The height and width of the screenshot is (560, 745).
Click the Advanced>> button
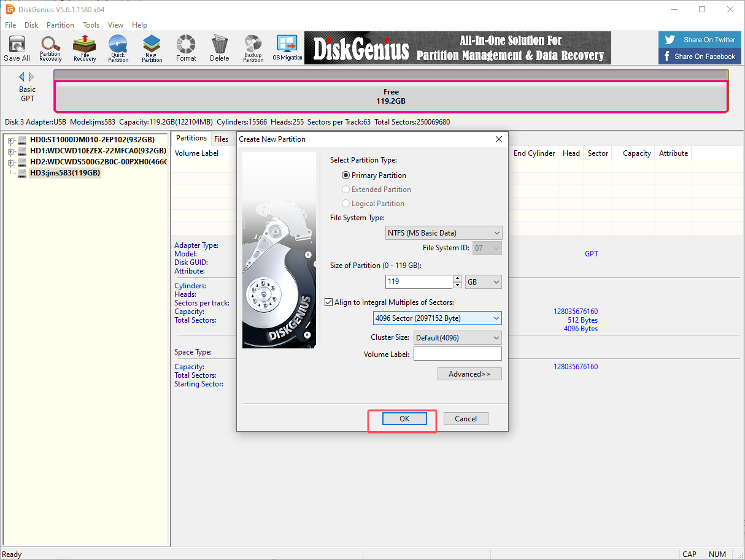[x=469, y=374]
